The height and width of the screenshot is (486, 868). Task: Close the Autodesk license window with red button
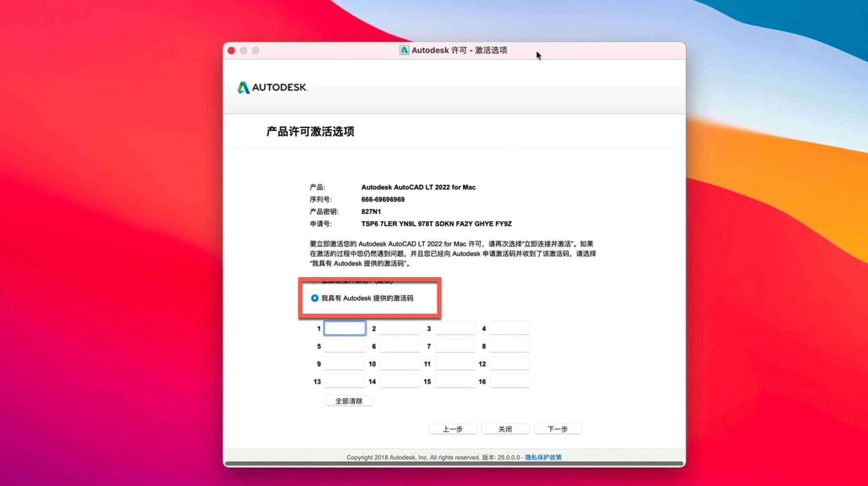click(231, 51)
